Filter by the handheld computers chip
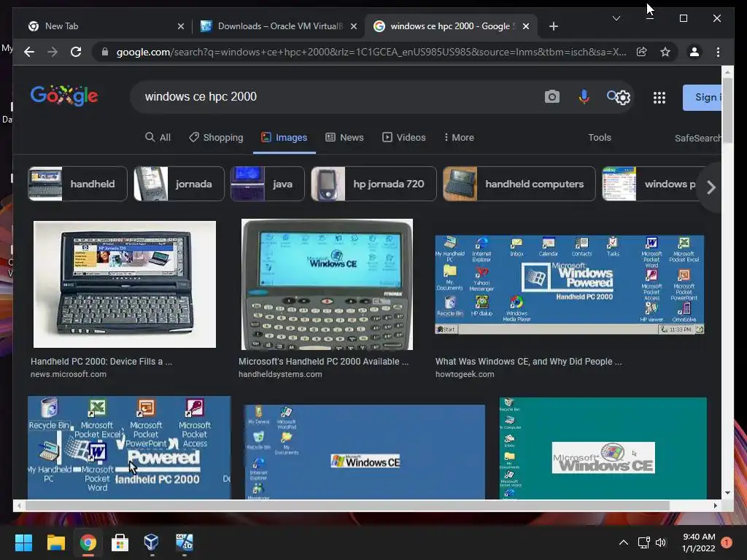Image resolution: width=747 pixels, height=560 pixels. [x=519, y=184]
